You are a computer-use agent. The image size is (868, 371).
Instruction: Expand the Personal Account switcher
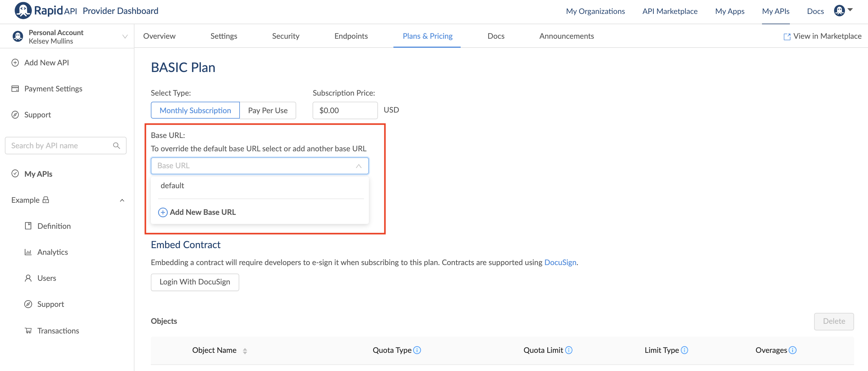coord(125,37)
